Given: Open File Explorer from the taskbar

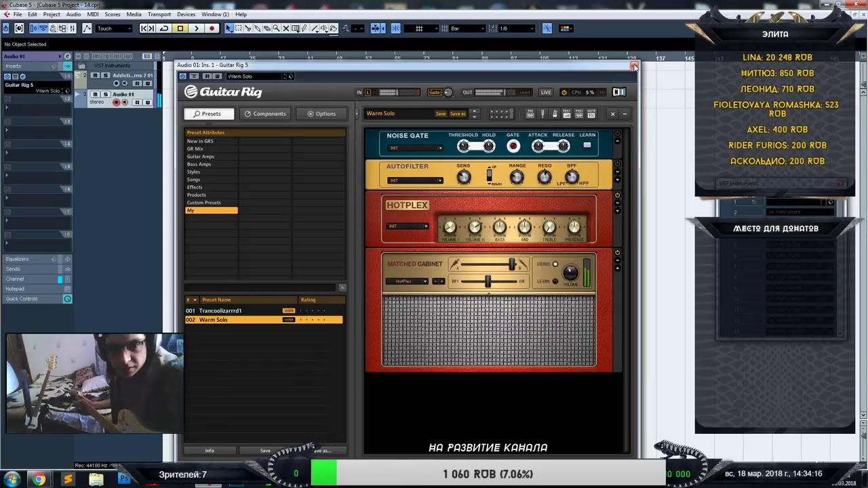Looking at the screenshot, I should click(96, 480).
